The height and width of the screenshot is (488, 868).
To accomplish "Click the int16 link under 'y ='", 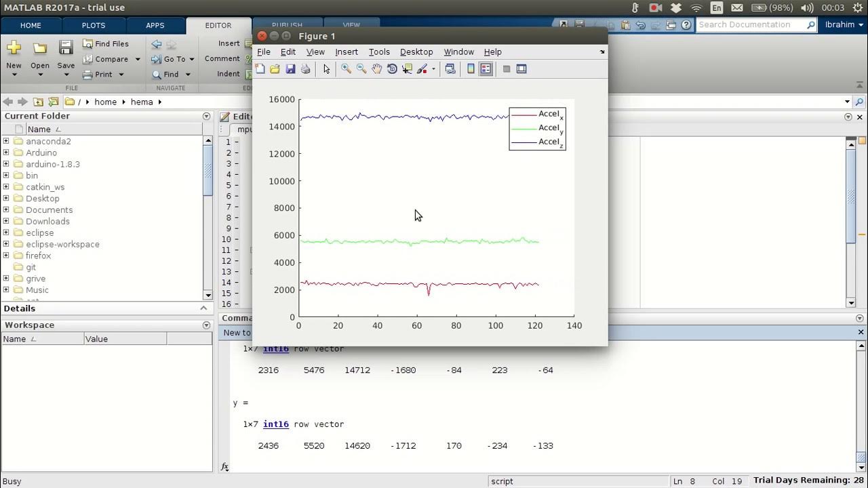I will click(276, 424).
